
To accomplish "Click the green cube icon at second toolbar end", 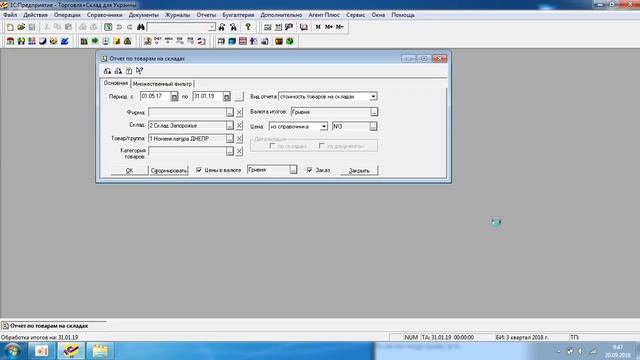I will pos(290,41).
